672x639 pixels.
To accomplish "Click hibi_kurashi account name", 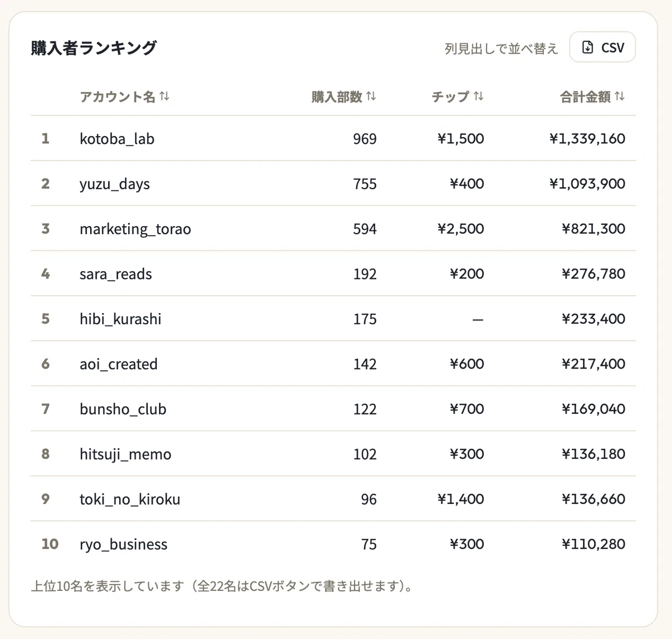I will pos(120,319).
